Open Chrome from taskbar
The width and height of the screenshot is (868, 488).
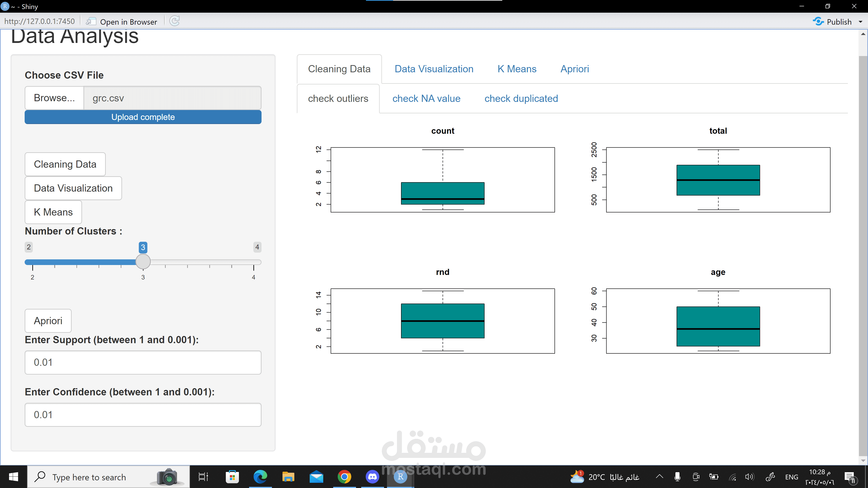(344, 477)
